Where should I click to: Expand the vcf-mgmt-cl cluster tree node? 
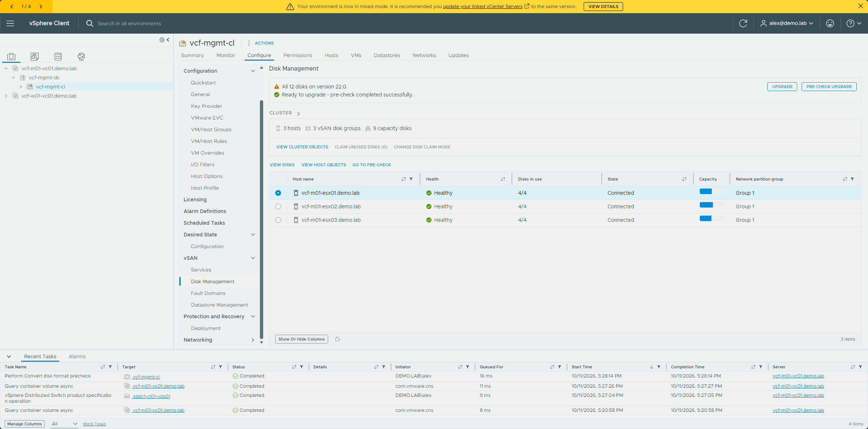(21, 87)
